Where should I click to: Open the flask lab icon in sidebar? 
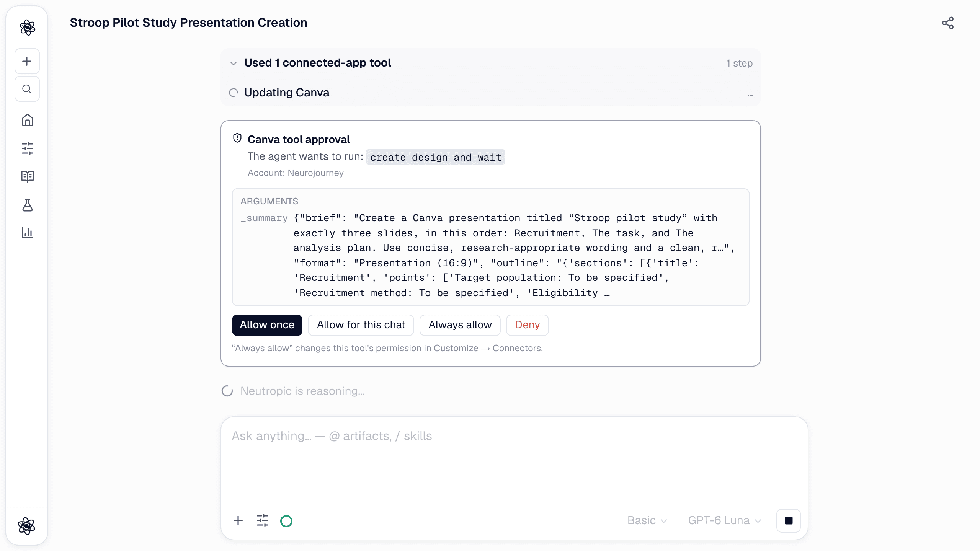click(27, 205)
